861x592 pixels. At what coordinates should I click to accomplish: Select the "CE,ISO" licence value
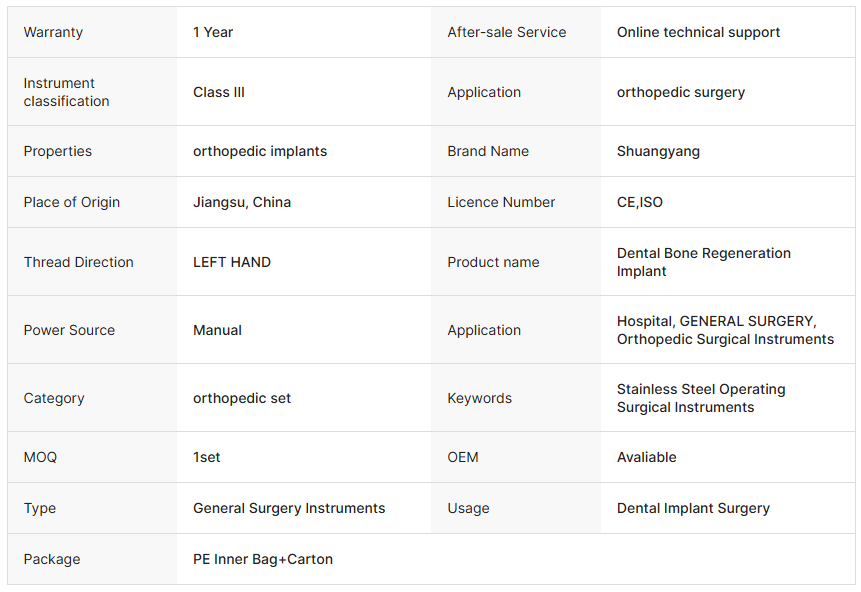click(x=640, y=202)
